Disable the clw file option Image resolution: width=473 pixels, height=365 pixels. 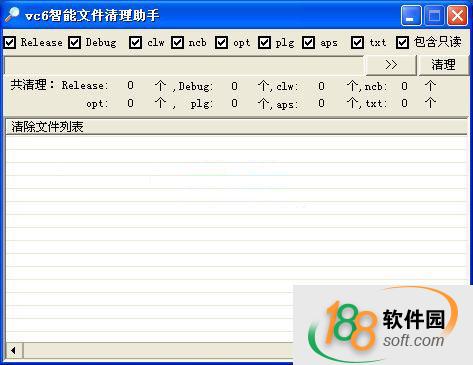[x=135, y=43]
